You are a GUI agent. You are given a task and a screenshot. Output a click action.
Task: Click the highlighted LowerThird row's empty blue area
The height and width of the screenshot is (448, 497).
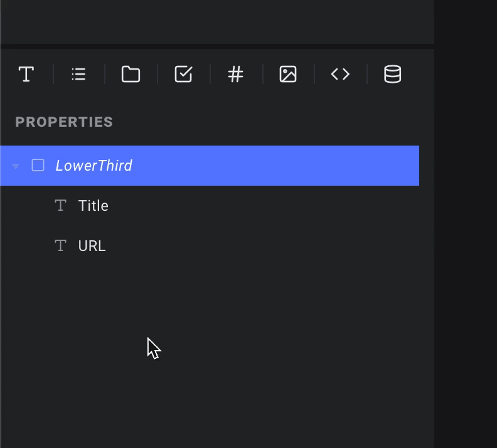coord(275,166)
